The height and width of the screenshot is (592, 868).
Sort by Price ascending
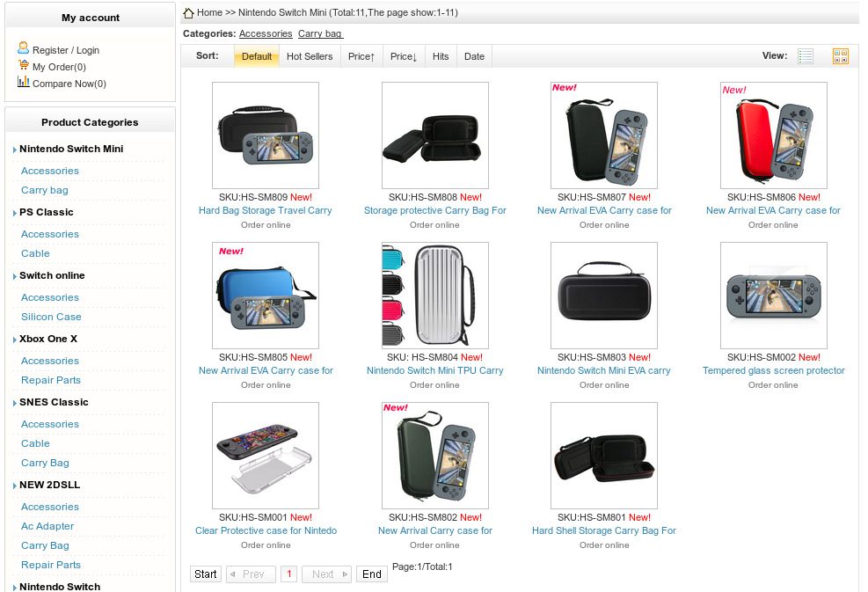(x=361, y=56)
